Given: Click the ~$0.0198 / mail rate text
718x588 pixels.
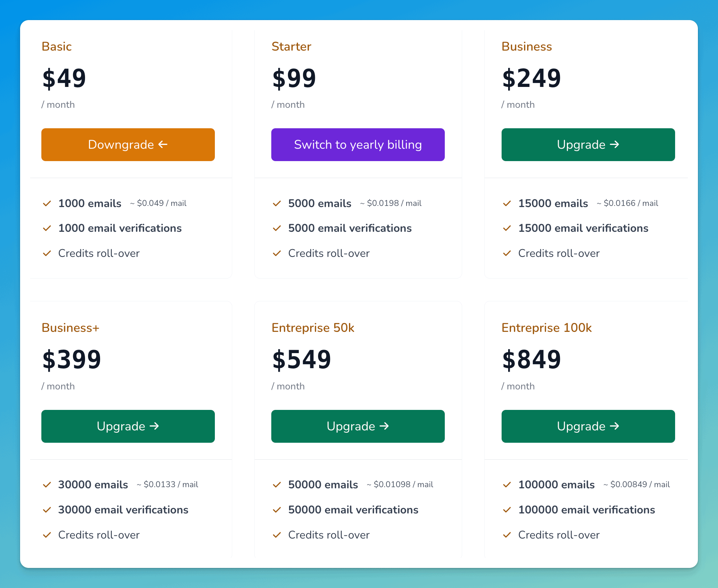Looking at the screenshot, I should [x=391, y=203].
